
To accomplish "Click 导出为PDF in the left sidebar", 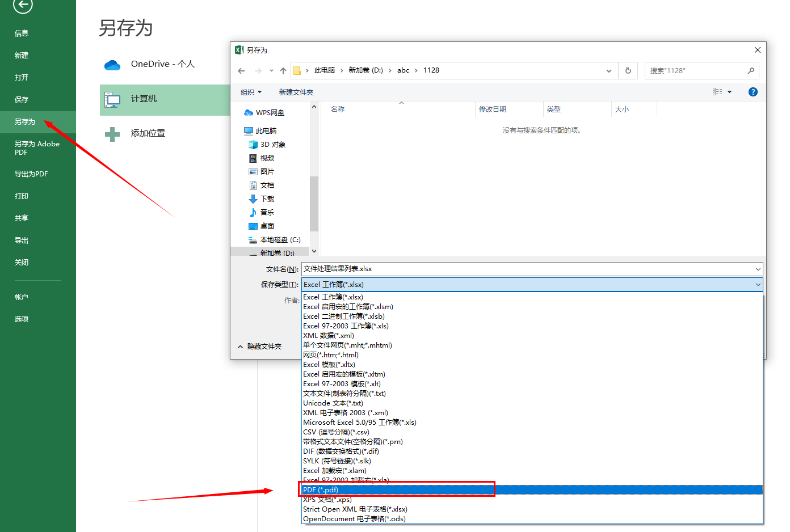I will [x=31, y=174].
